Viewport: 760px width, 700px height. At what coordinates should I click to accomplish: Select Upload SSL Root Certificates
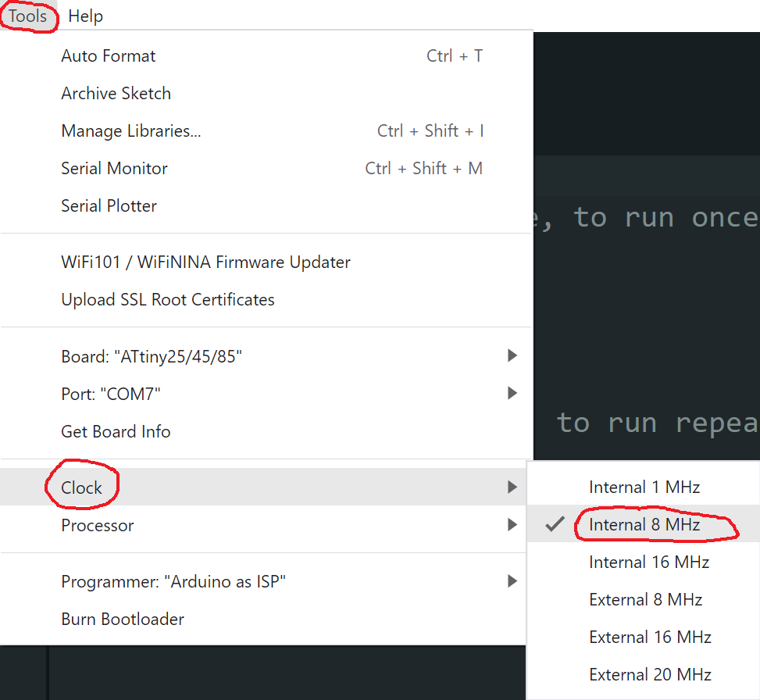click(168, 300)
